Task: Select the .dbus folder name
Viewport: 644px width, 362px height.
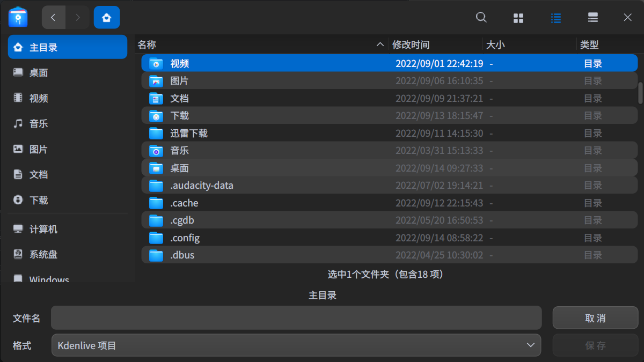Action: pyautogui.click(x=182, y=255)
